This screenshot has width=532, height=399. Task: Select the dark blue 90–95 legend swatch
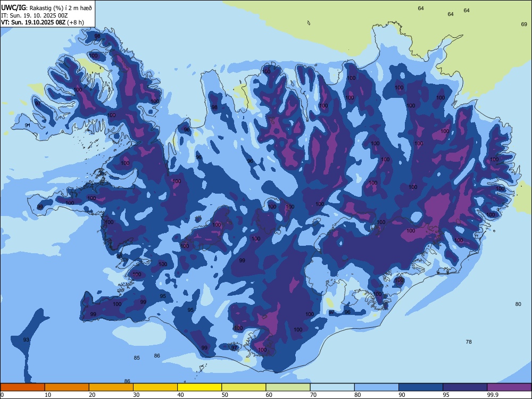point(421,387)
